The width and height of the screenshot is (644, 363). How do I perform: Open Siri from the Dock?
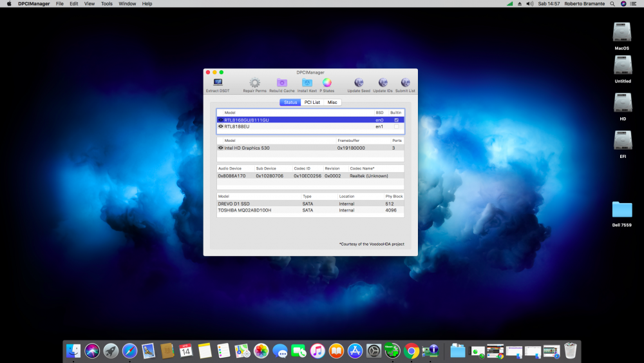click(92, 351)
